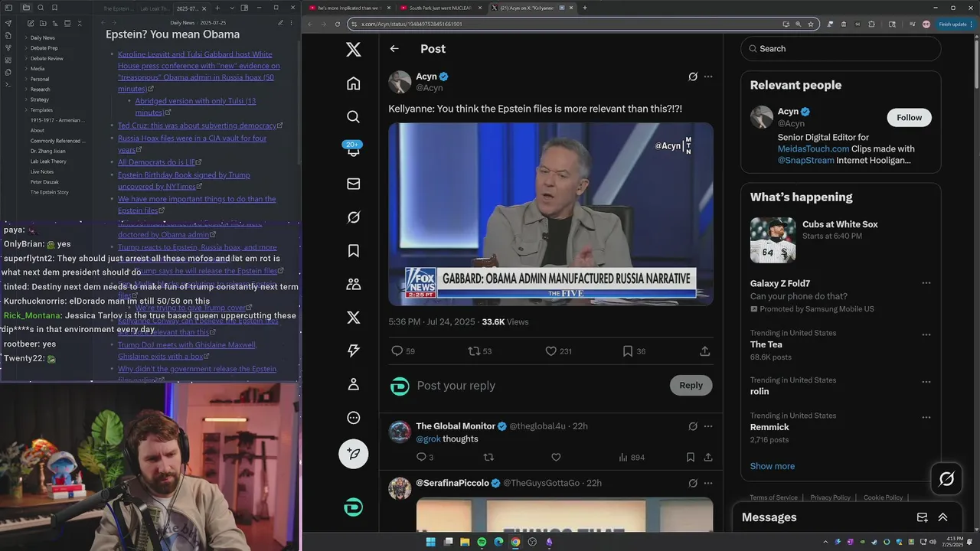Open more menu for The Tea trend

click(x=926, y=334)
